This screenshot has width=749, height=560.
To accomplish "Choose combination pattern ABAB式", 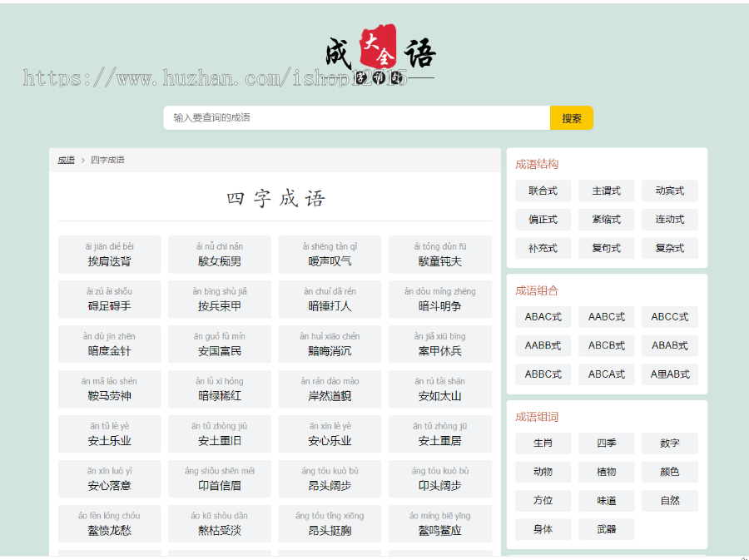I will pyautogui.click(x=670, y=345).
